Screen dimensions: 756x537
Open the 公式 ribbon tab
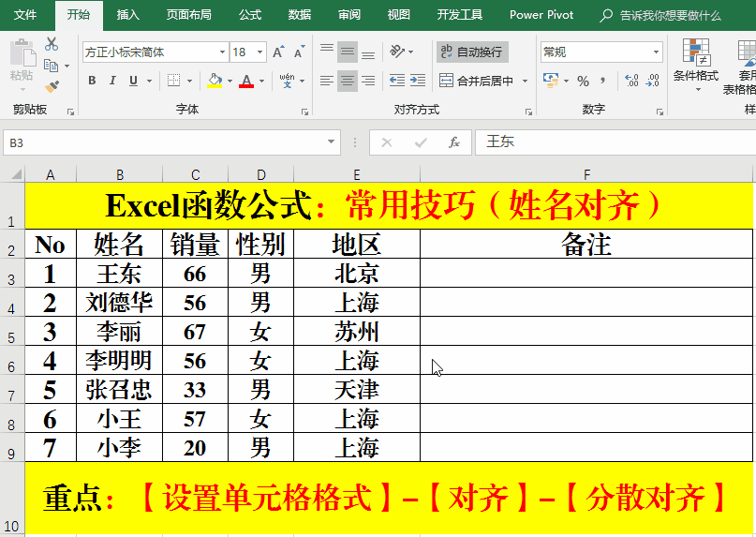click(x=250, y=15)
